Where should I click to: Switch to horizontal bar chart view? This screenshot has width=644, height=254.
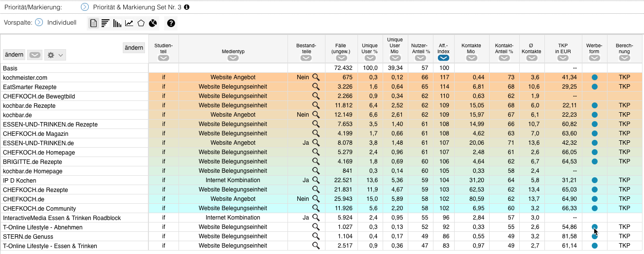point(106,23)
